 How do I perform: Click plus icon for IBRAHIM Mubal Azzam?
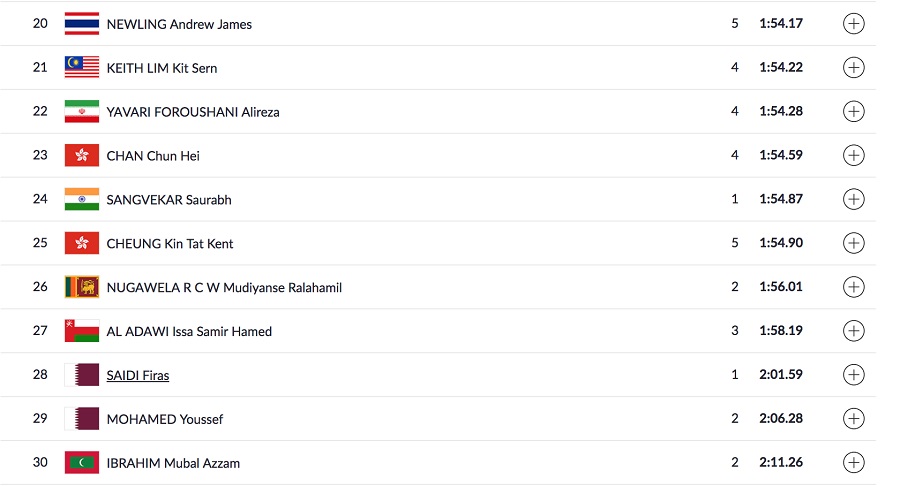pyautogui.click(x=854, y=462)
